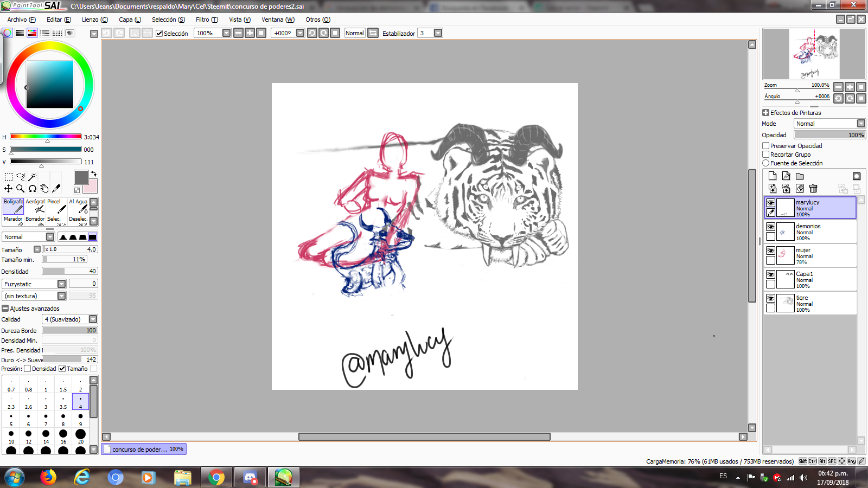868x488 pixels.
Task: Enable Recortar Grupo
Action: (x=766, y=155)
